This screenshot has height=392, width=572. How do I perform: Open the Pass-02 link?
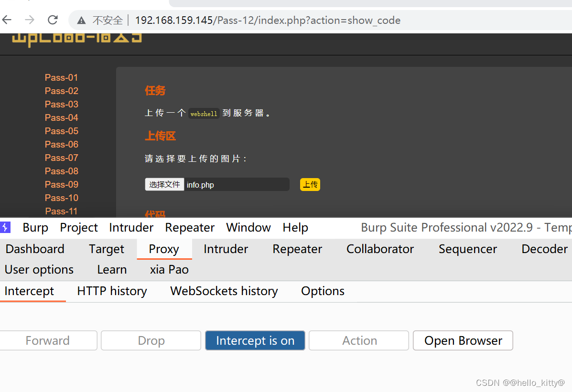pos(61,91)
